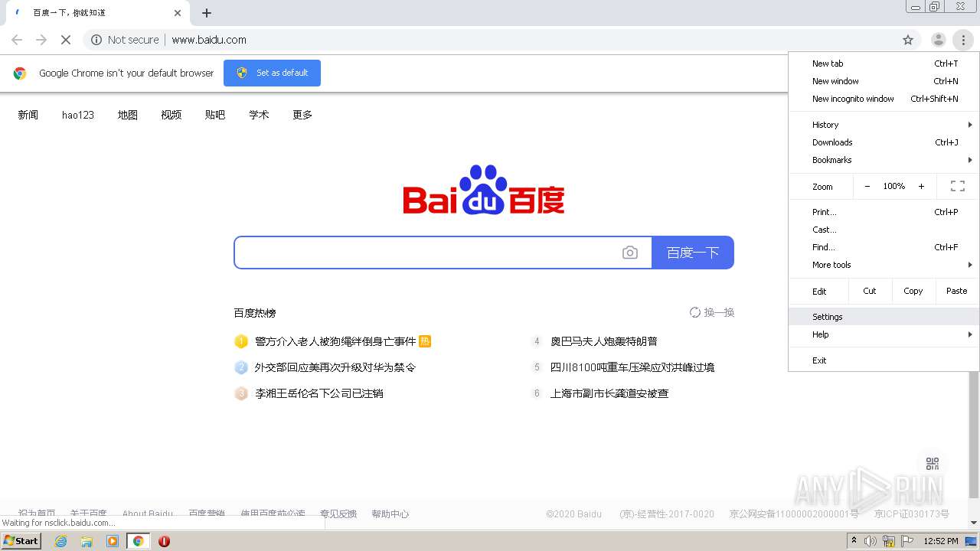Viewport: 980px width, 551px height.
Task: Open Downloads from the menu
Action: point(884,142)
